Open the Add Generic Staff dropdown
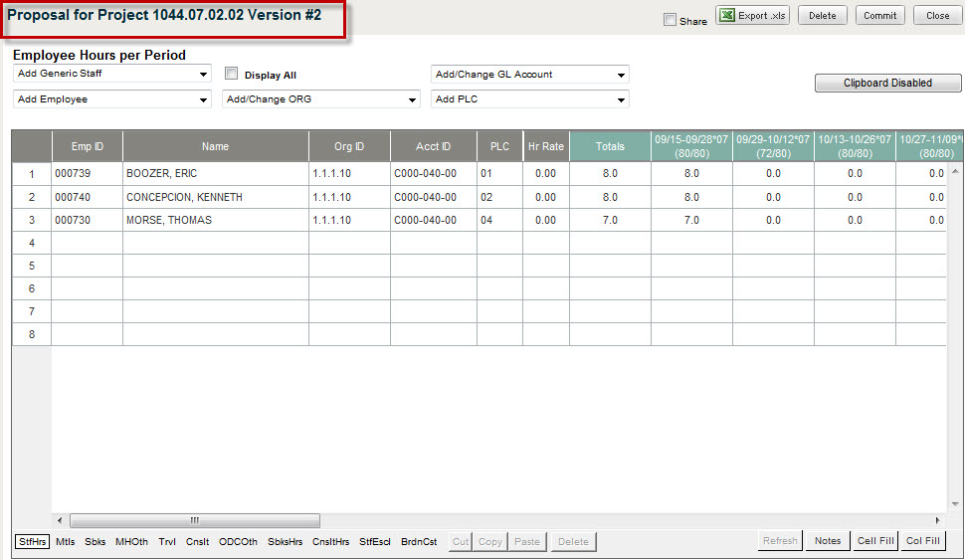965x560 pixels. tap(111, 74)
